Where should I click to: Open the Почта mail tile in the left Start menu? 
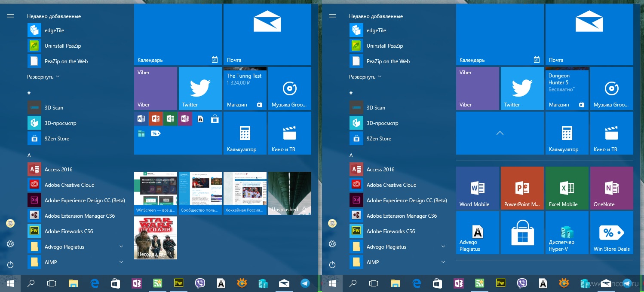(267, 35)
